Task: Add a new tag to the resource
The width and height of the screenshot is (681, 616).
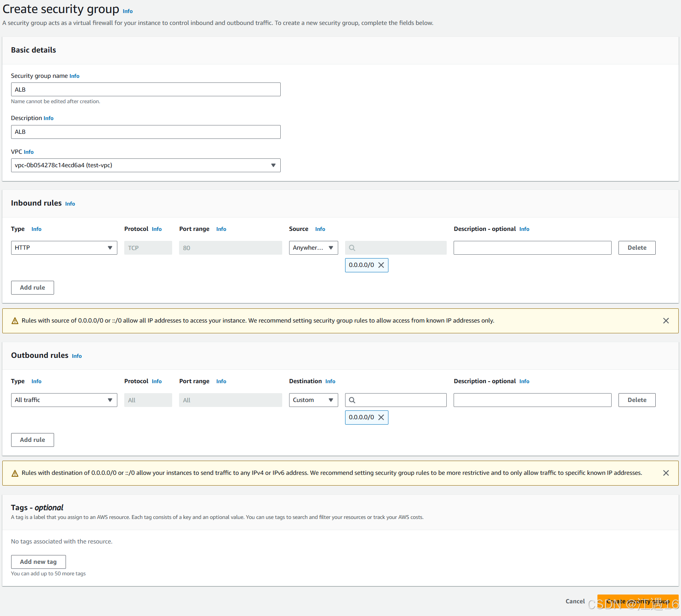Action: coord(38,562)
